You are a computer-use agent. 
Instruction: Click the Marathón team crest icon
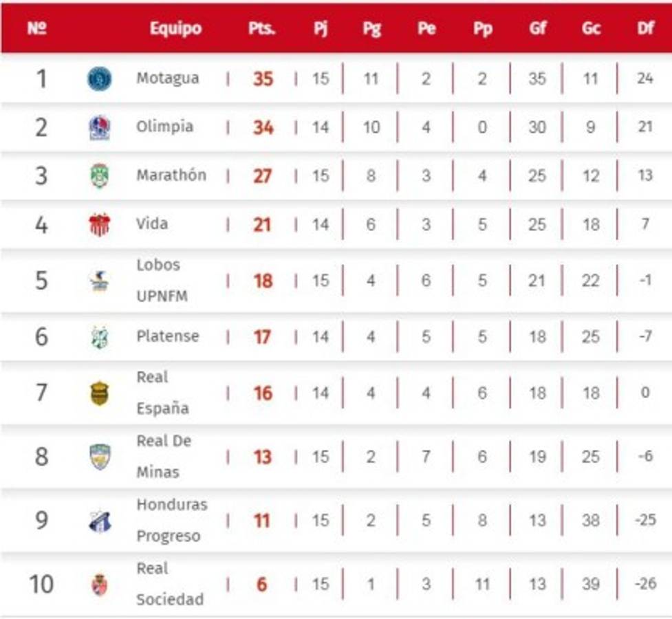100,176
